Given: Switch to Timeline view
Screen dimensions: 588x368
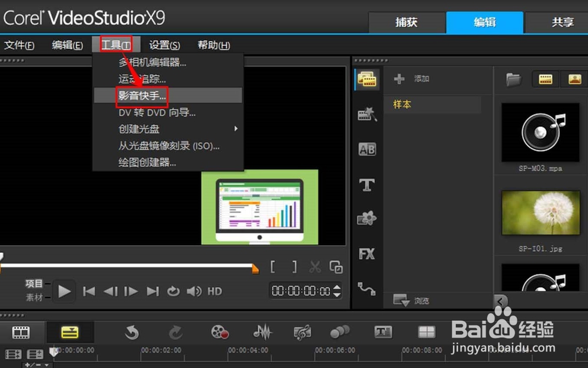Looking at the screenshot, I should tap(70, 332).
